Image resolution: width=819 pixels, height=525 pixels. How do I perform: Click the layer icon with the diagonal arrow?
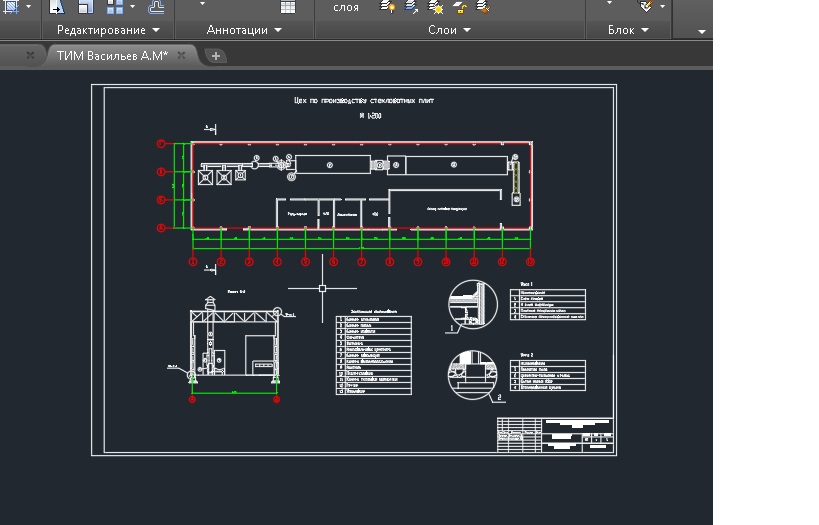(x=412, y=7)
